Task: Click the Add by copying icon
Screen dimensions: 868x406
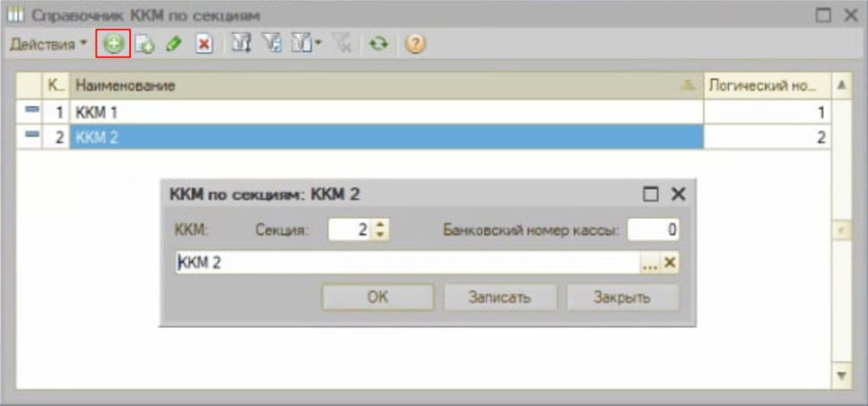Action: tap(145, 44)
